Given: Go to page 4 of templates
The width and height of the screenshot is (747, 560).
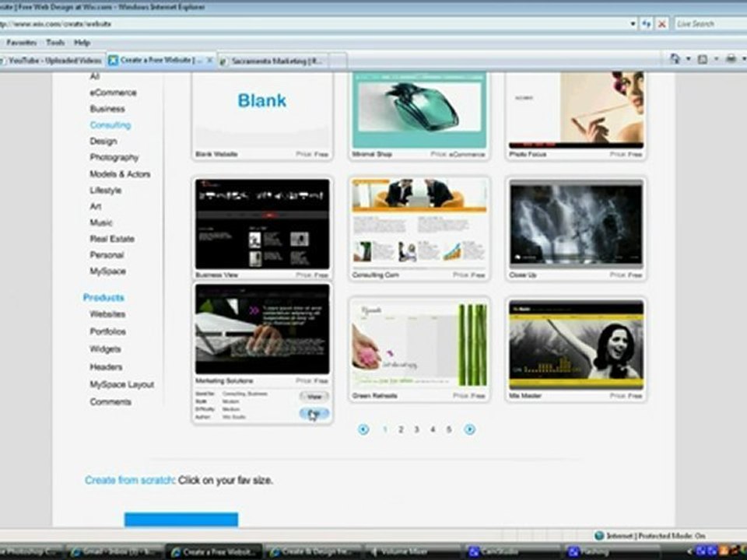Looking at the screenshot, I should tap(433, 429).
